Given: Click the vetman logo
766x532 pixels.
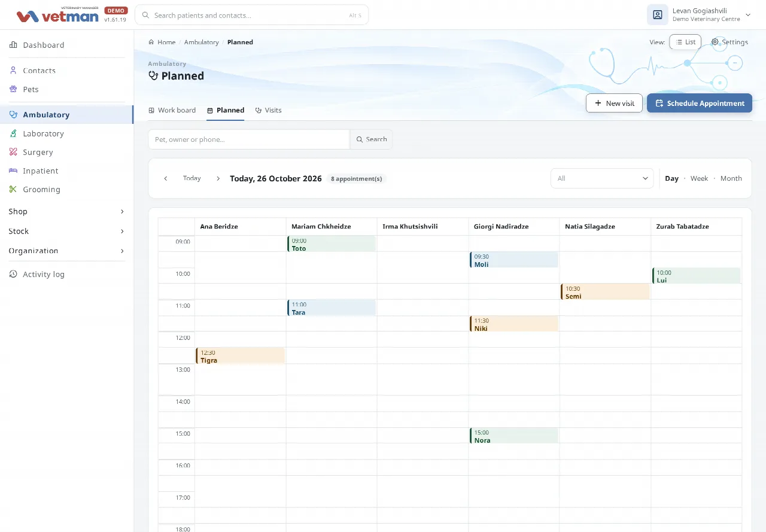Looking at the screenshot, I should coord(57,16).
